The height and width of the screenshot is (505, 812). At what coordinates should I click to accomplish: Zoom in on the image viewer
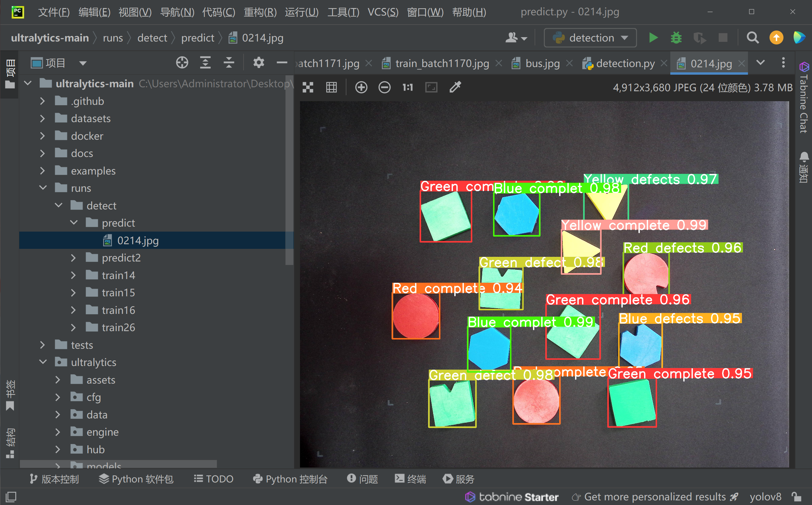click(361, 88)
